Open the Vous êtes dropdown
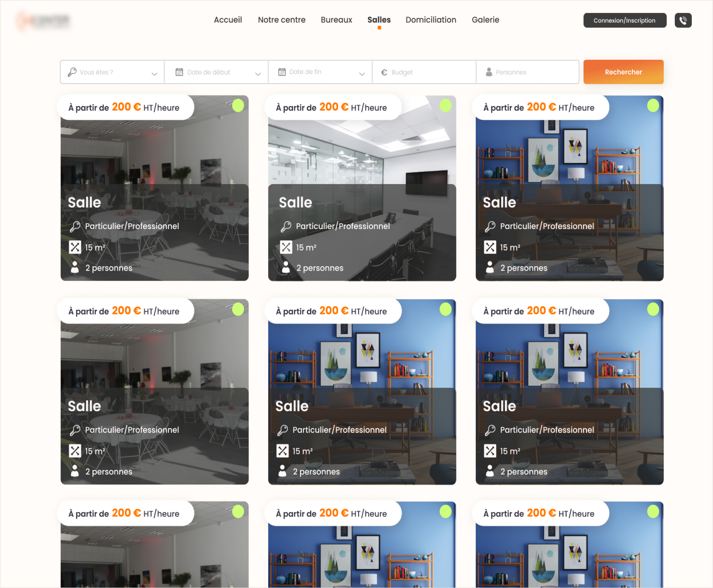The height and width of the screenshot is (588, 713). click(x=112, y=72)
